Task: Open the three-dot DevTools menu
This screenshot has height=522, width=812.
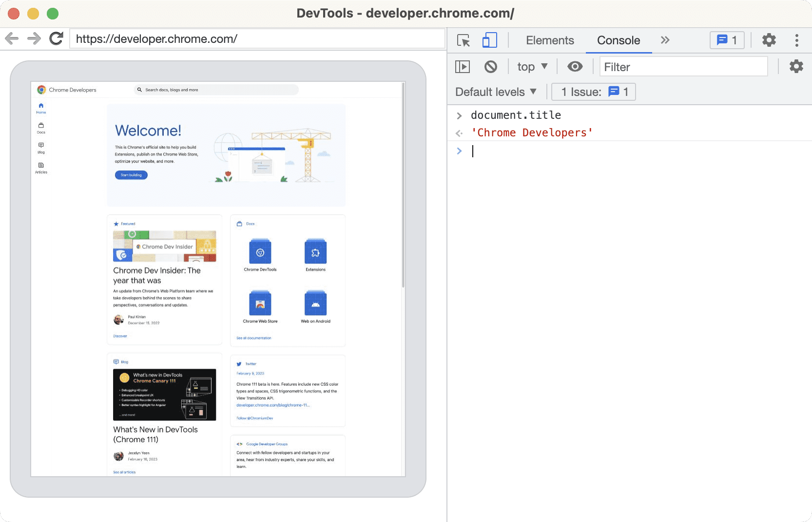Action: coord(796,40)
